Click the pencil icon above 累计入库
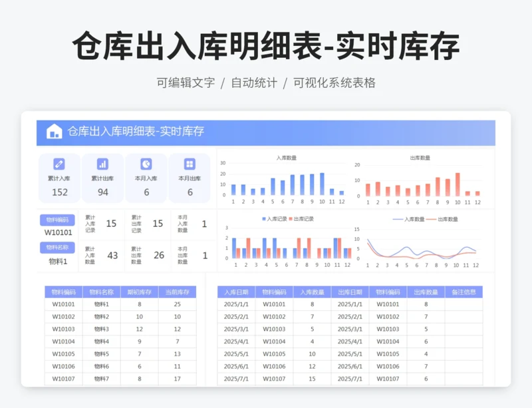Image resolution: width=532 pixels, height=408 pixels. 59,164
